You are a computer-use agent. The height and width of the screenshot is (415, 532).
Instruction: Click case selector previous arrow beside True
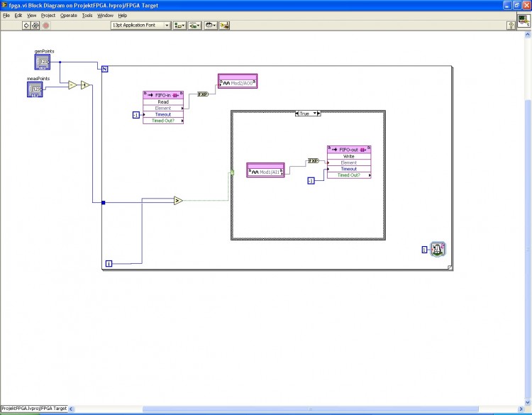(x=297, y=114)
